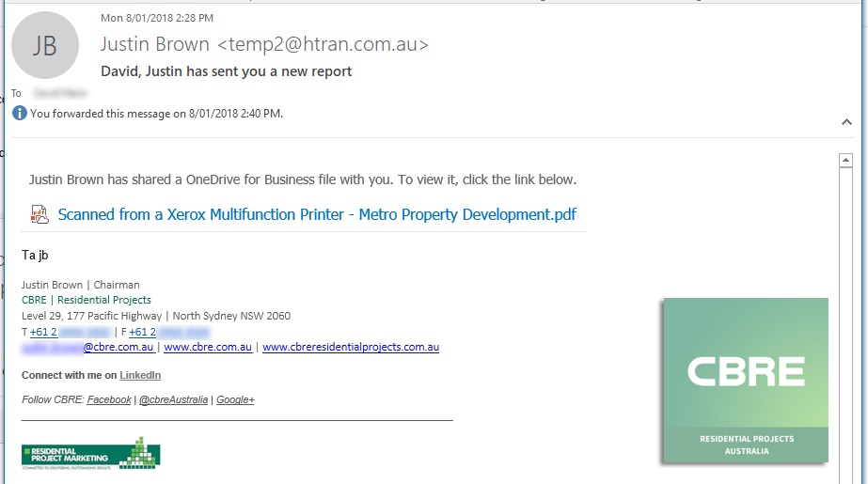Screen dimensions: 868x484
Task: Click the JB sender avatar circle
Action: (x=45, y=45)
